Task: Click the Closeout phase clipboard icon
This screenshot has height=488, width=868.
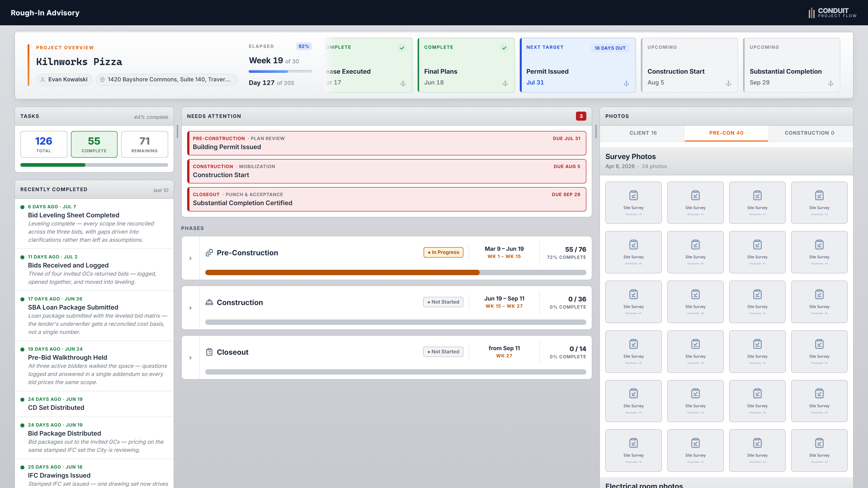Action: (209, 352)
